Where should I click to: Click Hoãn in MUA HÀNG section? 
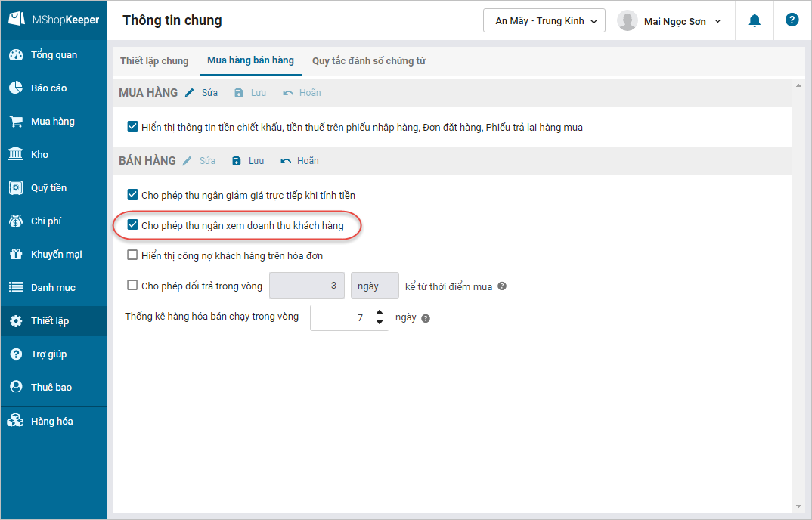[310, 93]
